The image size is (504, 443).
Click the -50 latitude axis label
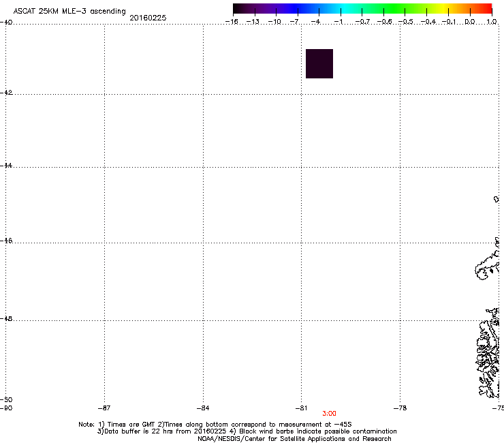coord(6,399)
